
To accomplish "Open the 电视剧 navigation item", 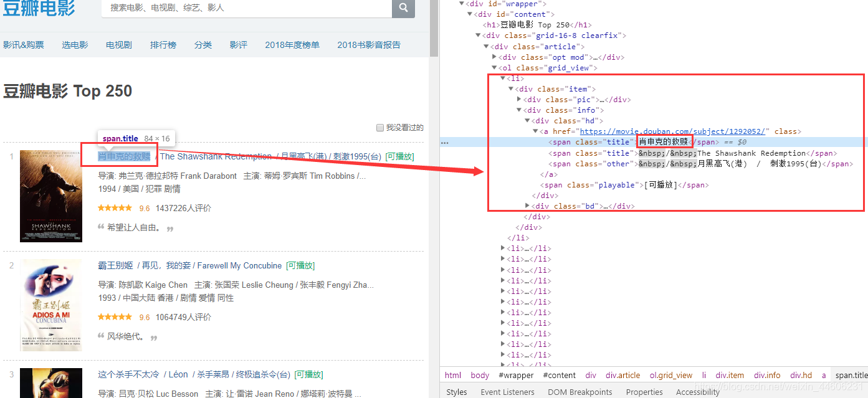I will (x=119, y=45).
